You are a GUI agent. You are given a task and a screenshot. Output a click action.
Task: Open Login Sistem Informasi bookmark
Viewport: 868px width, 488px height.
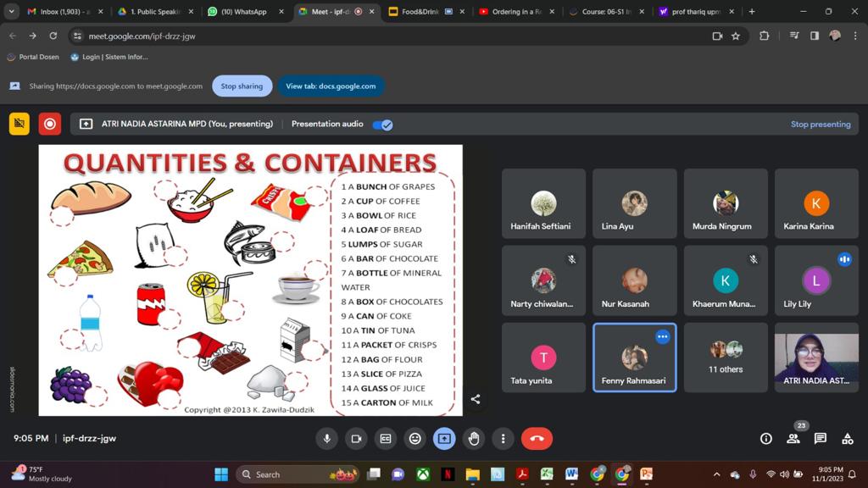(x=109, y=57)
